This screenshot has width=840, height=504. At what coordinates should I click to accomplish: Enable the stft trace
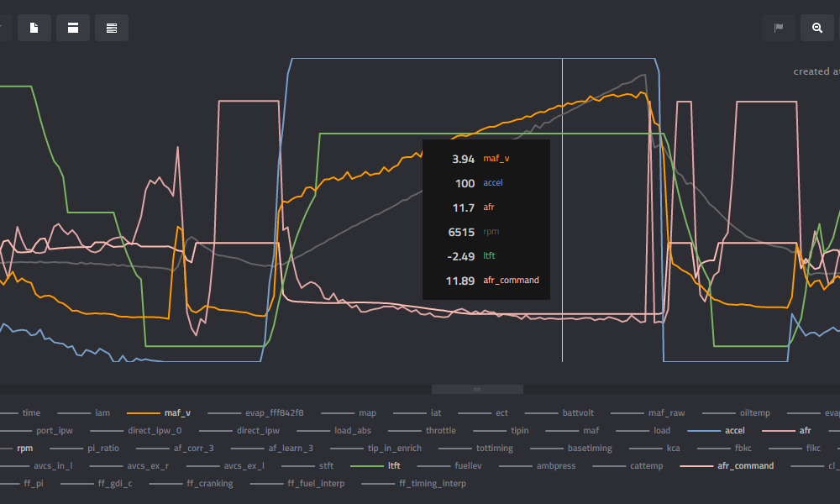[x=326, y=466]
